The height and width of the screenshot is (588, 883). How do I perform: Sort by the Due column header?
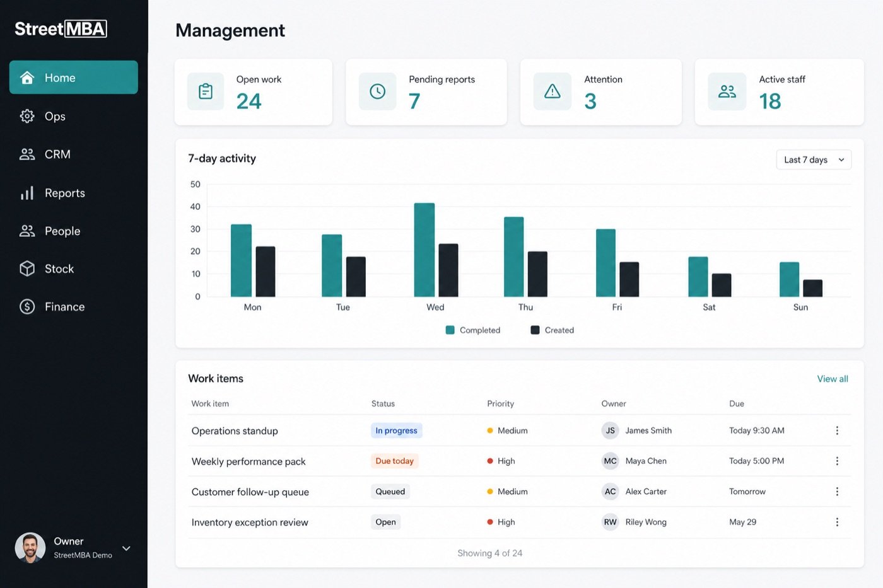(x=737, y=403)
